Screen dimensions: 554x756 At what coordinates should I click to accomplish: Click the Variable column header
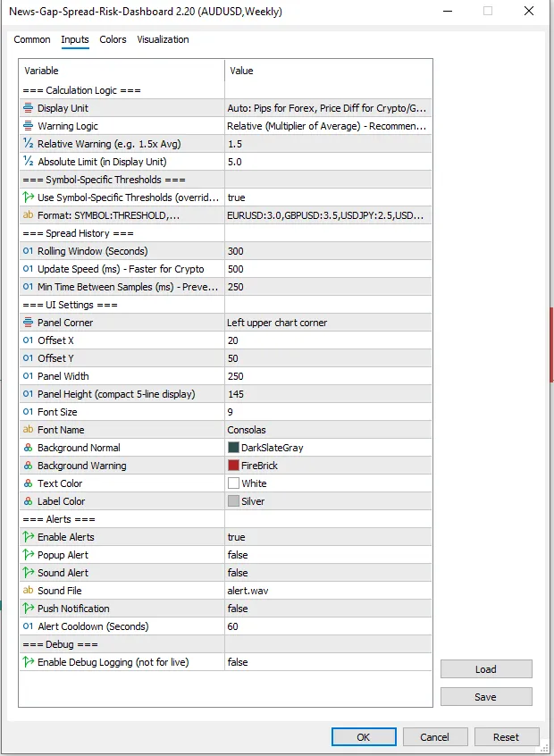pos(122,71)
